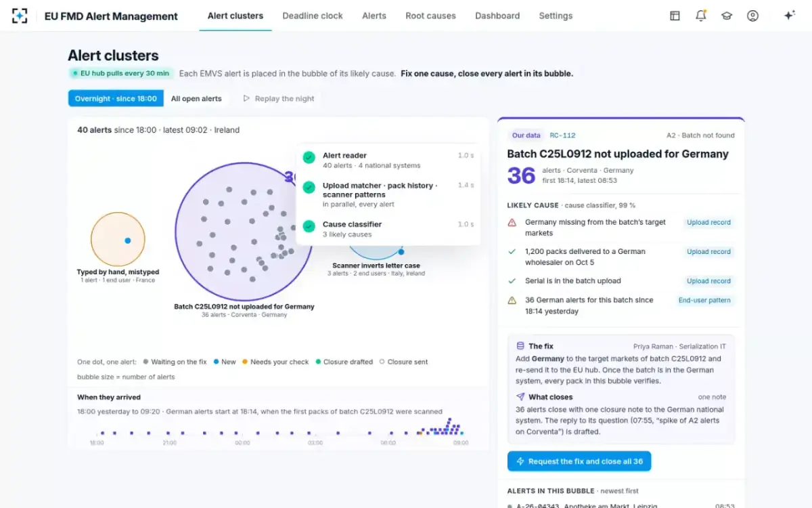
Task: Open Upload record for 1,200 packs row
Action: 708,251
